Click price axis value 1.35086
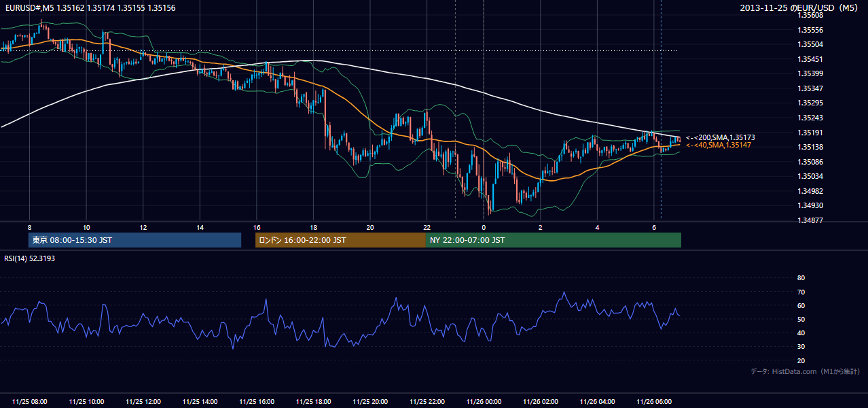The width and height of the screenshot is (868, 408). click(x=810, y=162)
